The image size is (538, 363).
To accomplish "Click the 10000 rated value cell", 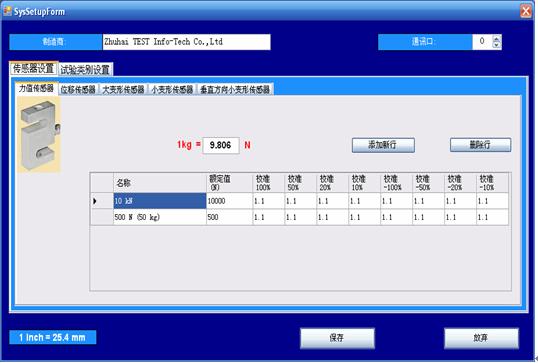I will pos(229,201).
